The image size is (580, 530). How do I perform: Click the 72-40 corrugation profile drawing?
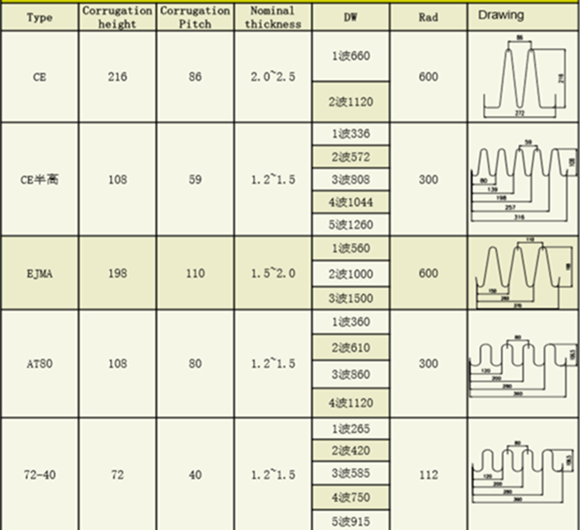tap(523, 472)
